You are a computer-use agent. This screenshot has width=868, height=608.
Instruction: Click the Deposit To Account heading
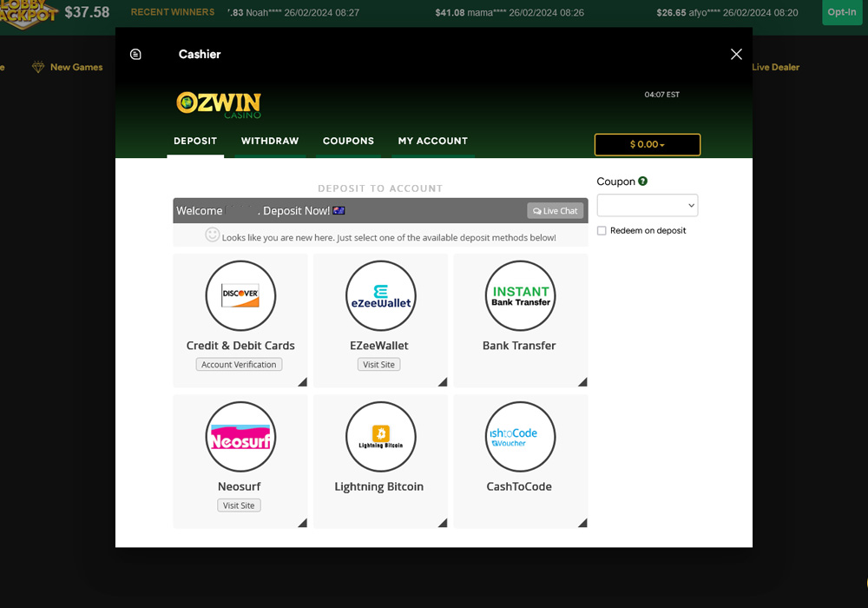[380, 188]
